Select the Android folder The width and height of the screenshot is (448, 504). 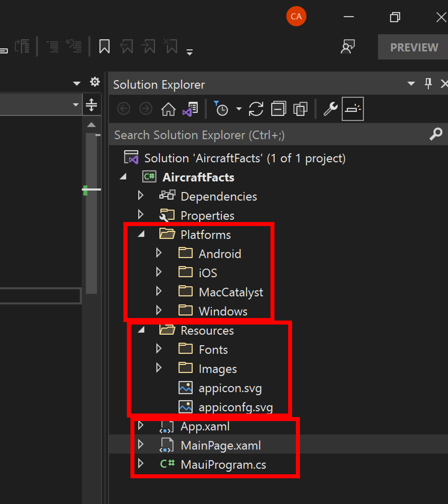click(220, 254)
